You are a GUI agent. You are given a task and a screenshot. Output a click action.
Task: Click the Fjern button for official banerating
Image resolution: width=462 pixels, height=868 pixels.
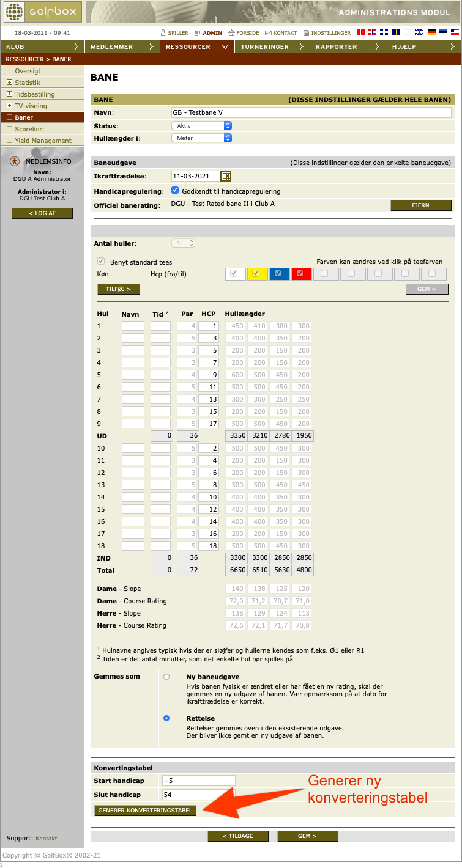tap(420, 205)
